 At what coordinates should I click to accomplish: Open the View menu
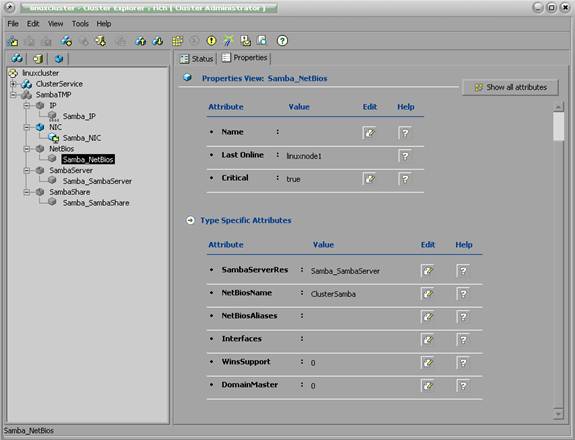55,24
